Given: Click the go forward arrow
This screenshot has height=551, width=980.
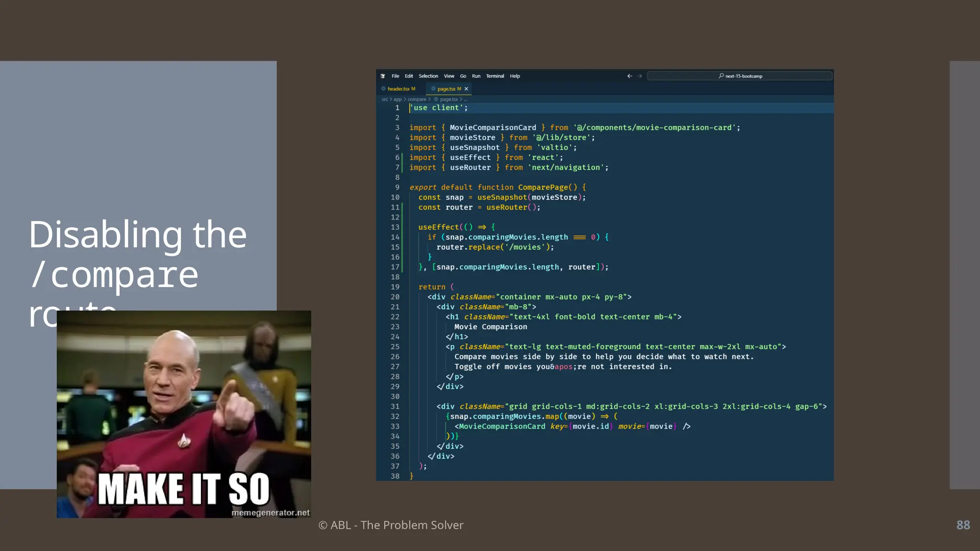Looking at the screenshot, I should pos(640,76).
